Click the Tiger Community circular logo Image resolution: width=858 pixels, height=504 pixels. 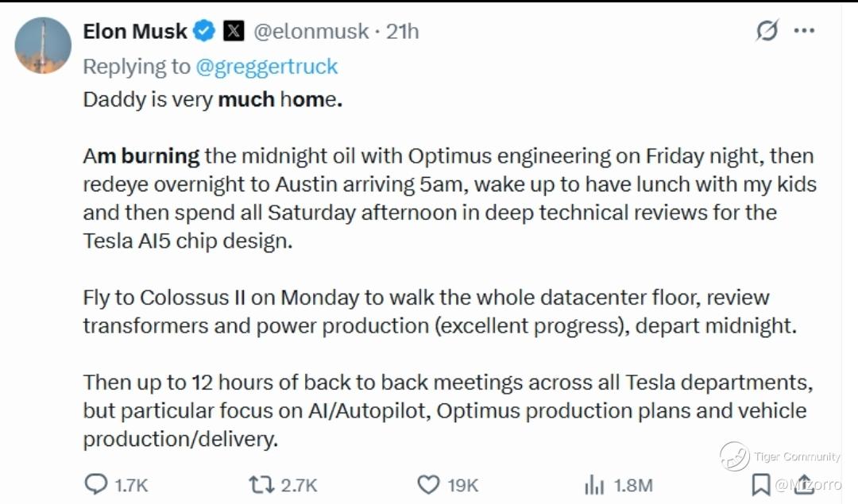pos(734,456)
